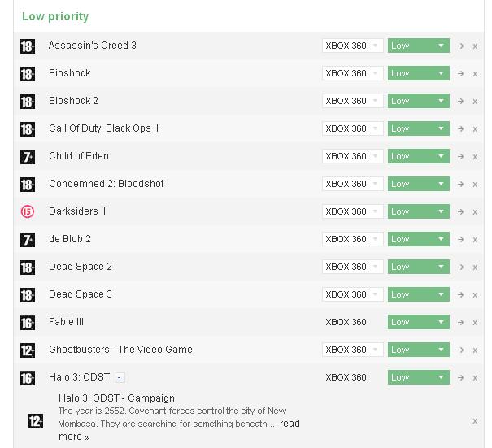
Task: Open the XBOX 360 platform dropdown for Dead Space 2
Action: pyautogui.click(x=352, y=267)
